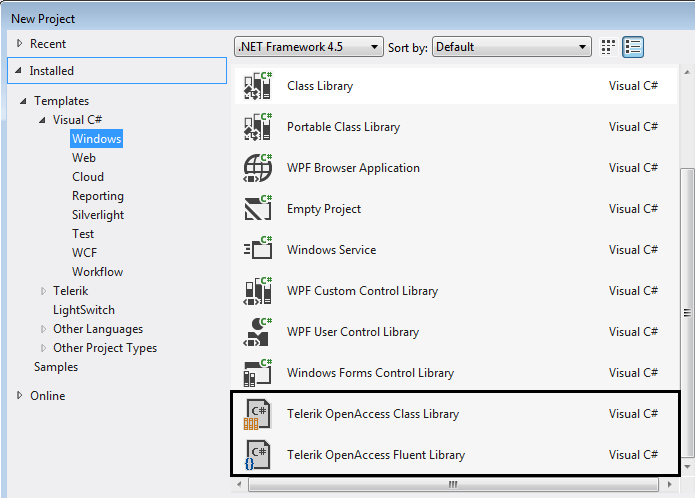The height and width of the screenshot is (498, 695).
Task: Select the Samples tree node
Action: click(56, 367)
